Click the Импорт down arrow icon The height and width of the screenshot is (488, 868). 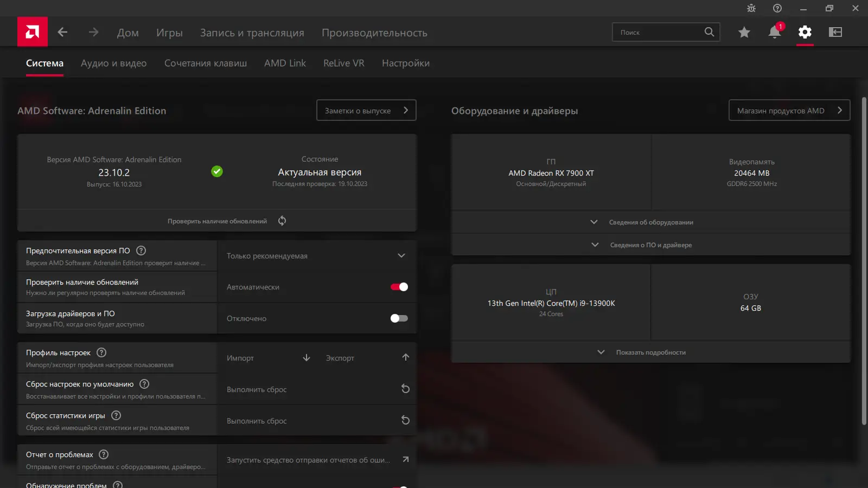pos(307,357)
